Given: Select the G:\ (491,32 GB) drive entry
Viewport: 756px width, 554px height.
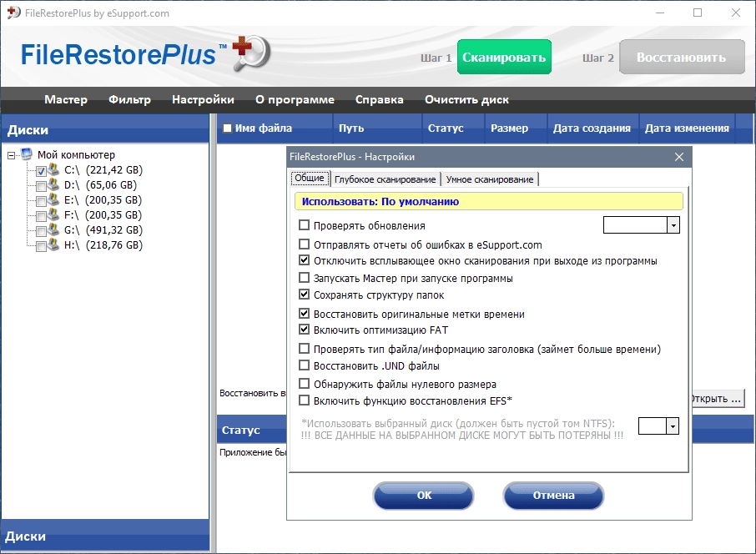Looking at the screenshot, I should click(103, 230).
